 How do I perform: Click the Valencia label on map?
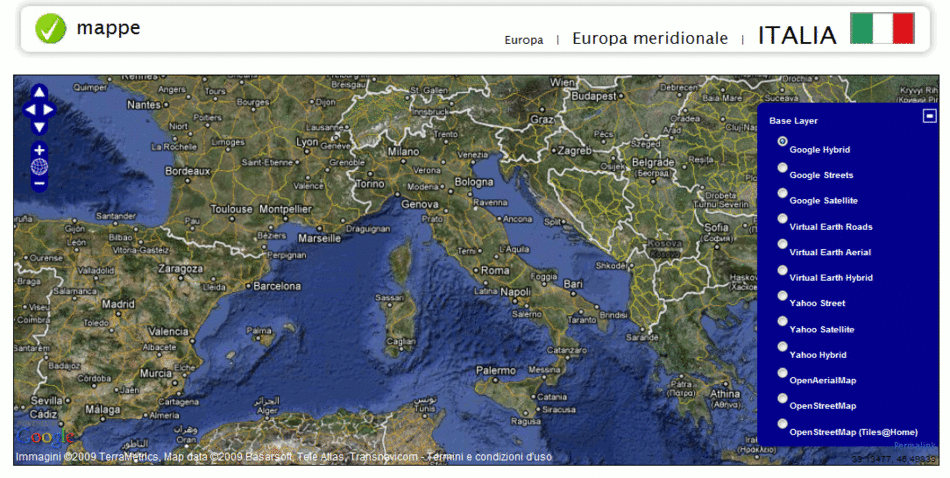click(168, 331)
